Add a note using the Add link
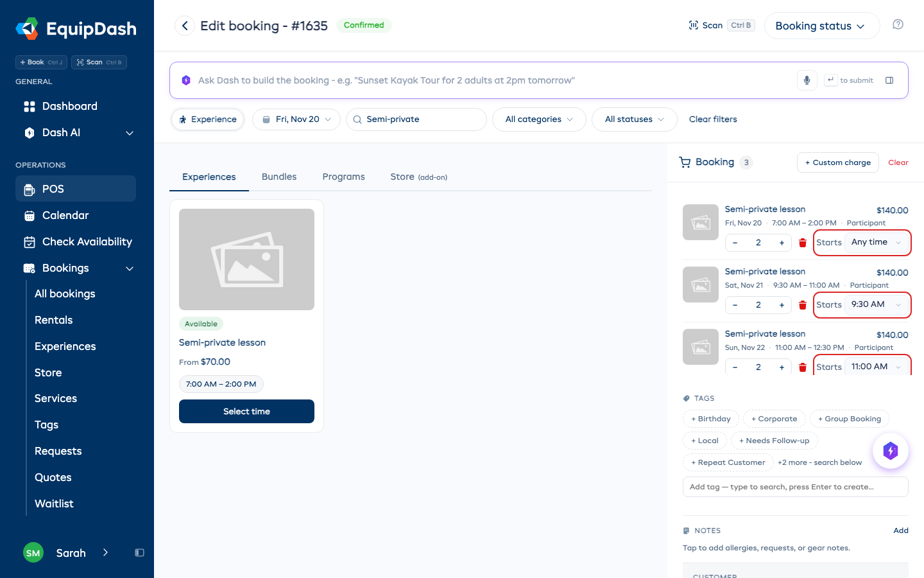924x578 pixels. 901,530
